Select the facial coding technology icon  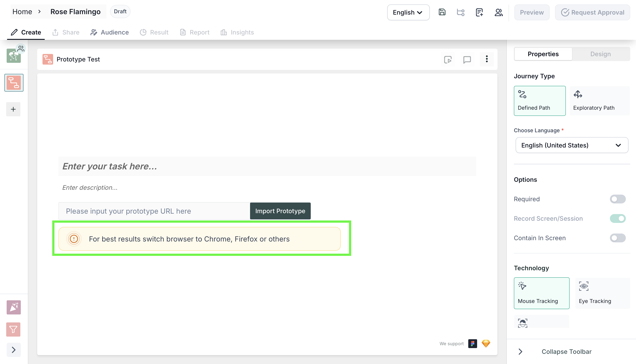(x=523, y=323)
